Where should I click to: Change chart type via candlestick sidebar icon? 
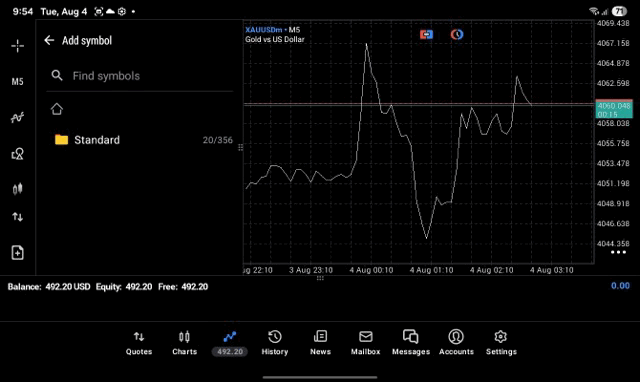click(x=17, y=189)
